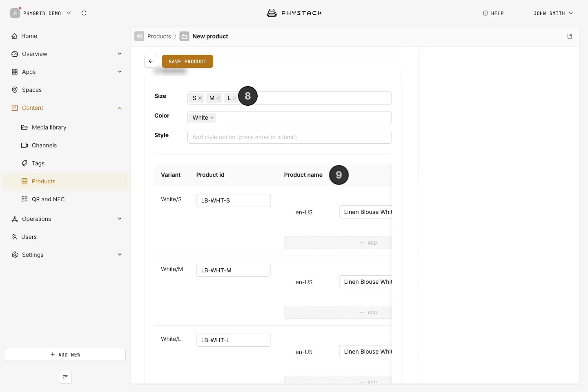The width and height of the screenshot is (588, 392).
Task: Click the Products breadcrumb icon
Action: [139, 36]
